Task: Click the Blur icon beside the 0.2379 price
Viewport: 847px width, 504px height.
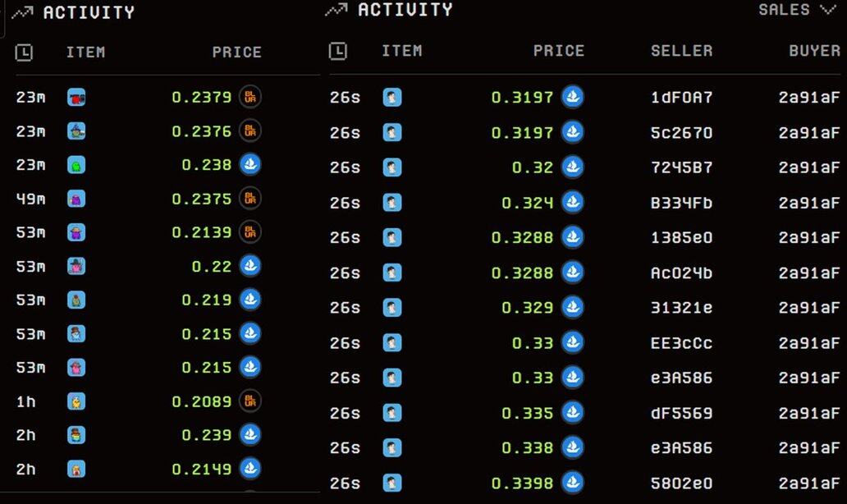Action: 250,98
